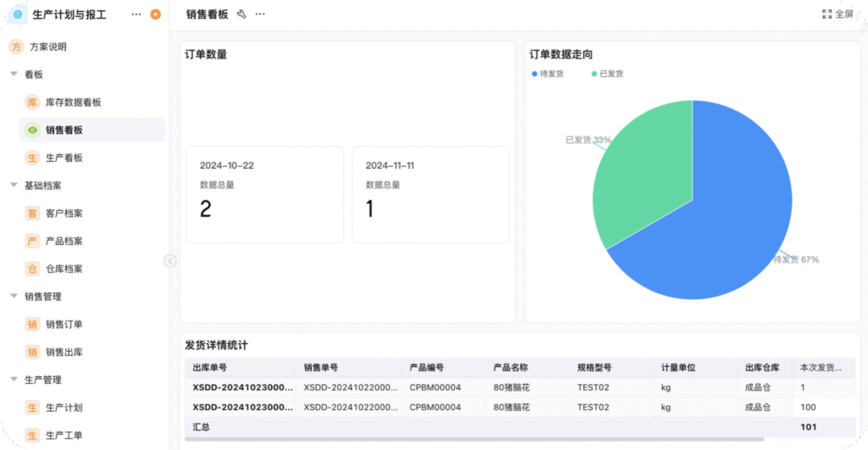Click the 库存数据看板 sidebar icon
Screen dimensions: 868x450
[x=32, y=103]
